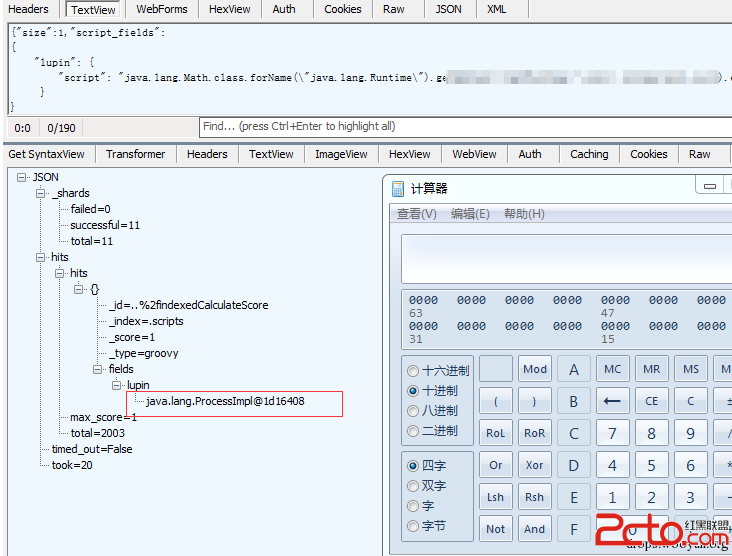Click the number 7 calculator key

[x=612, y=433]
